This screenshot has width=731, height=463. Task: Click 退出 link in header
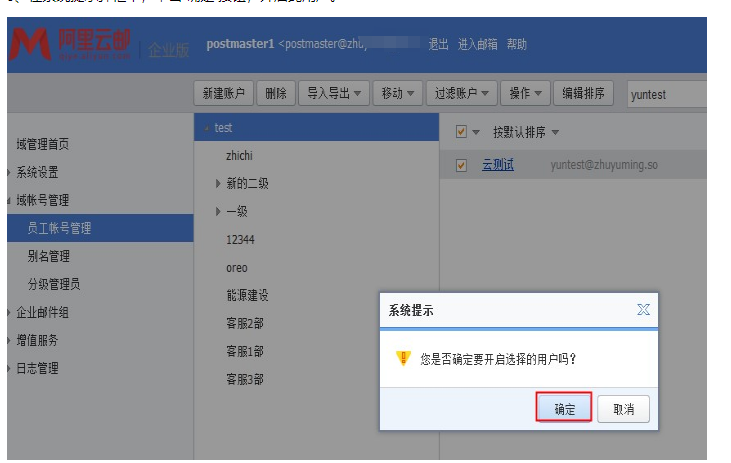tap(438, 44)
